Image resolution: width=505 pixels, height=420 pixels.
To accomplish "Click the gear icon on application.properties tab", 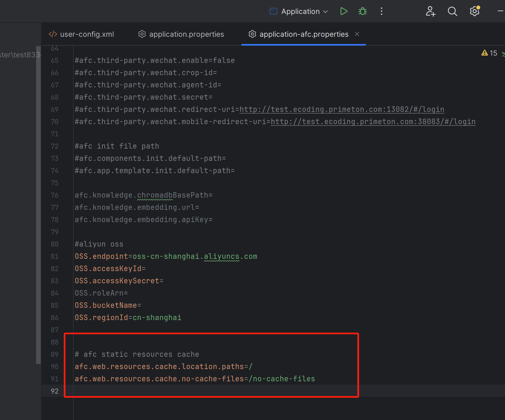I will (x=142, y=34).
